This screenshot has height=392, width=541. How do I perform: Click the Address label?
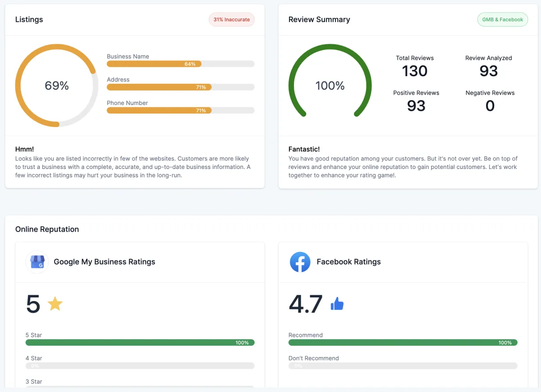[118, 79]
